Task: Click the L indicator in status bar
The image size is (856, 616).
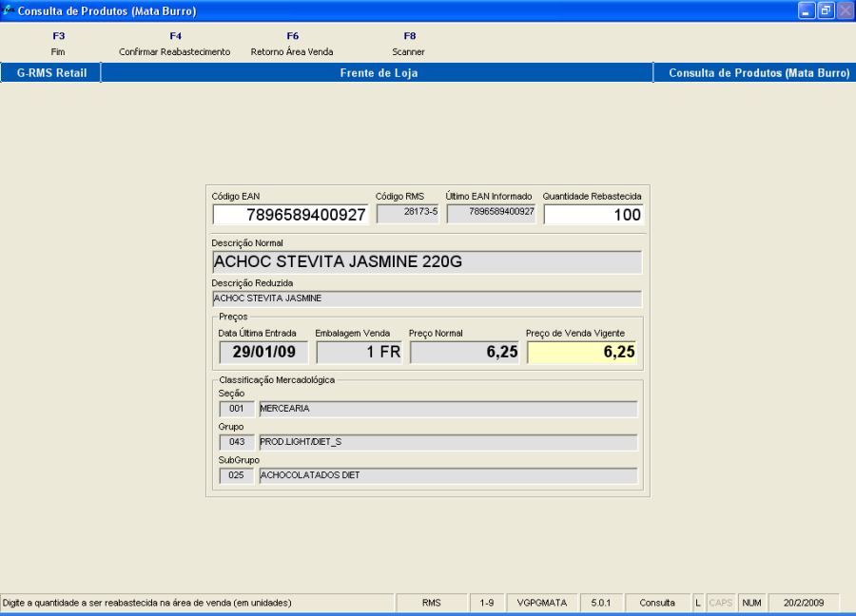Action: tap(698, 603)
